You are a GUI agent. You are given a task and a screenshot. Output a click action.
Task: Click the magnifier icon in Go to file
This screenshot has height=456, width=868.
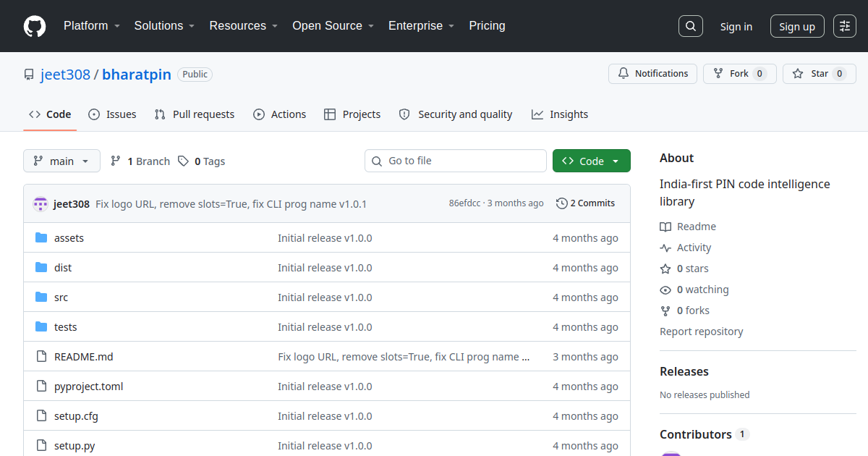pyautogui.click(x=377, y=161)
